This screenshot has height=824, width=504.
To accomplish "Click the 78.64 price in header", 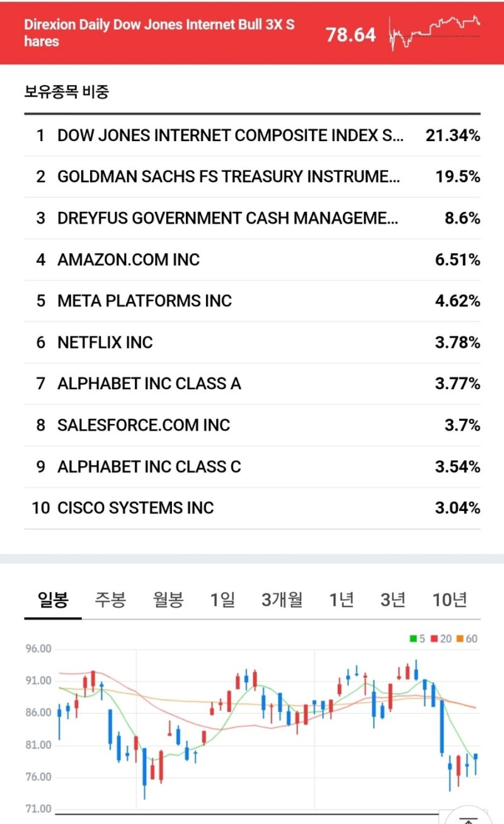I will 350,35.
